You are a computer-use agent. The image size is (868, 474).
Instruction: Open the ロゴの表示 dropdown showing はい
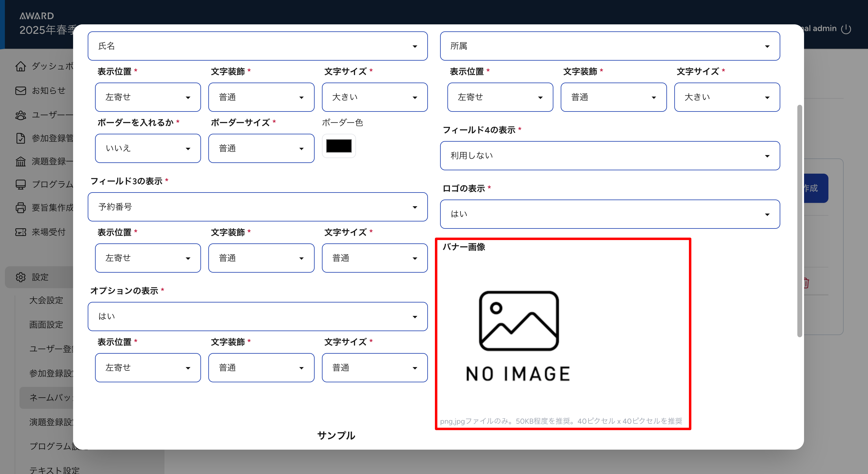point(609,214)
